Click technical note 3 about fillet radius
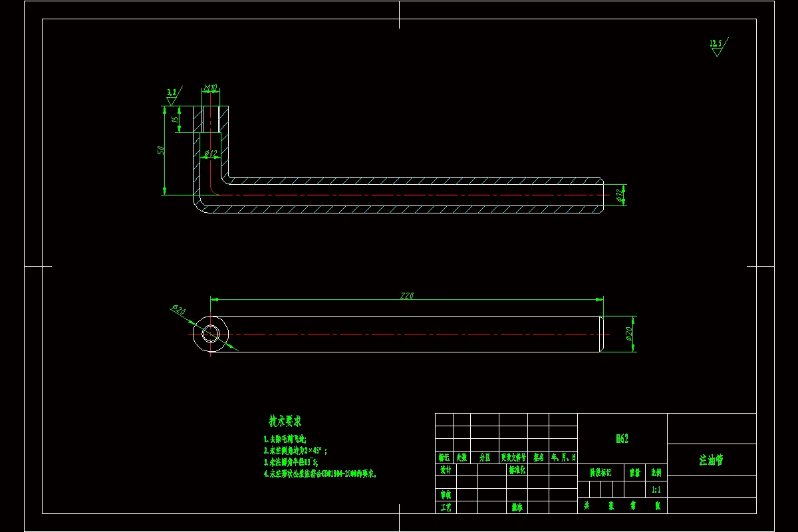798x532 pixels. click(291, 462)
